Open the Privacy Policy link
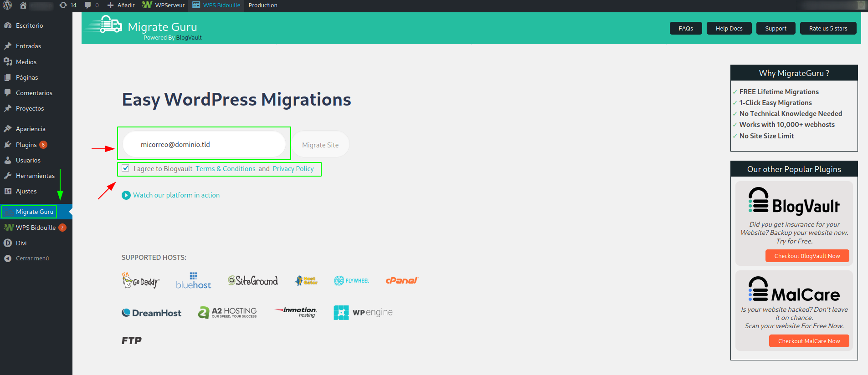 293,169
